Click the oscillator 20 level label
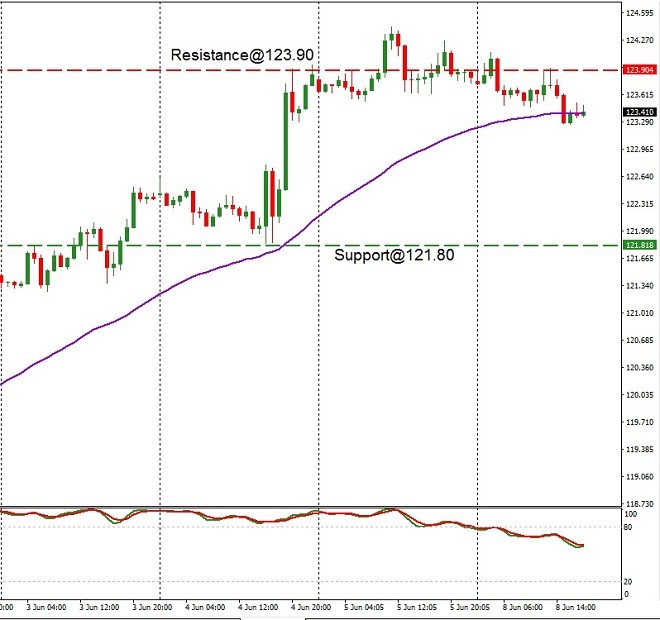Viewport: 660px width, 620px height. [628, 582]
